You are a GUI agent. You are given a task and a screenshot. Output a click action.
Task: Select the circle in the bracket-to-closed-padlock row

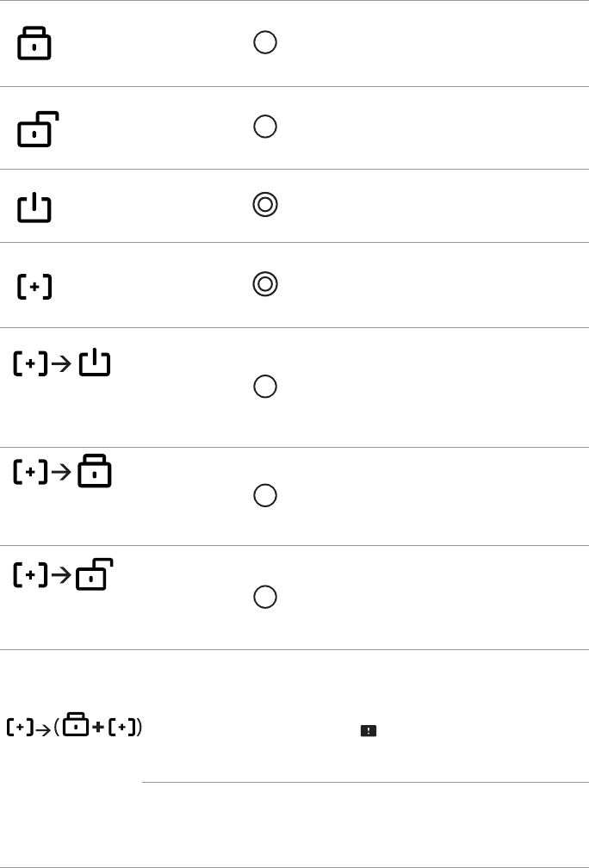pos(265,496)
